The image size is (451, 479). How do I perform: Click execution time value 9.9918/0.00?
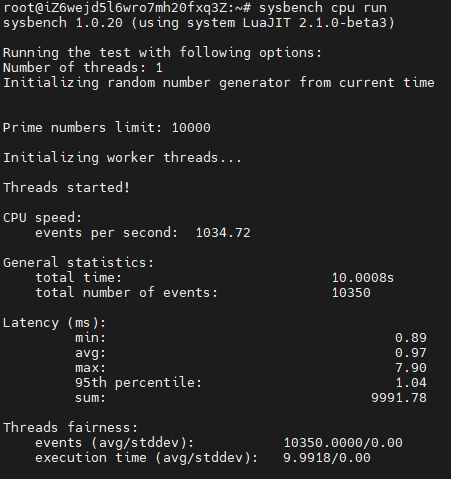point(327,458)
